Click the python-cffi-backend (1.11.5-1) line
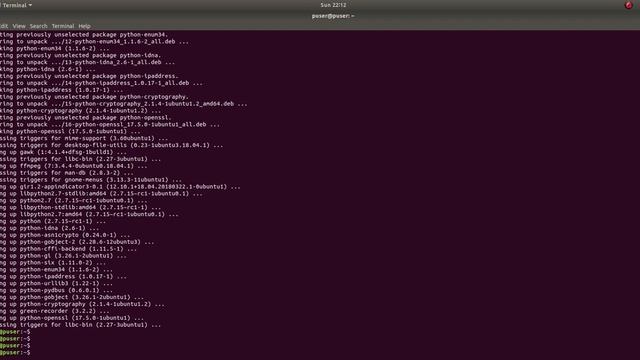Image resolution: width=640 pixels, height=360 pixels. [x=69, y=249]
